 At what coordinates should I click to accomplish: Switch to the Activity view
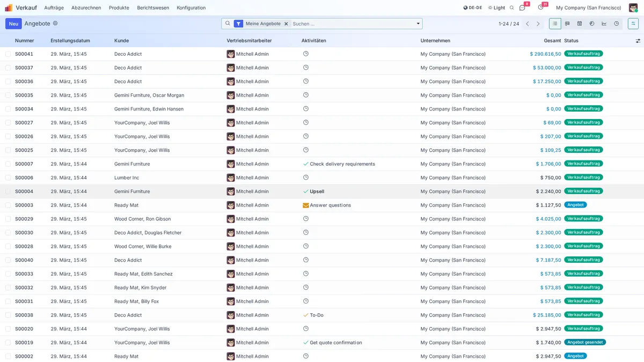pos(617,24)
